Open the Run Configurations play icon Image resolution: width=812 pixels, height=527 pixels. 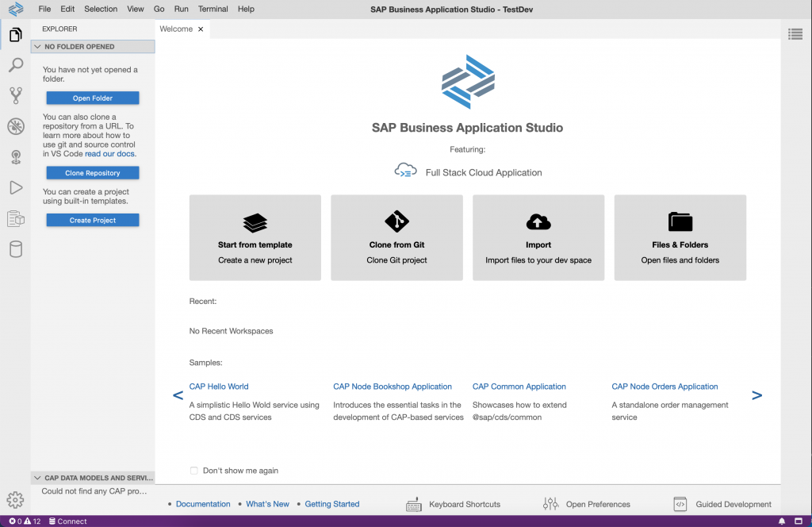[x=16, y=187]
